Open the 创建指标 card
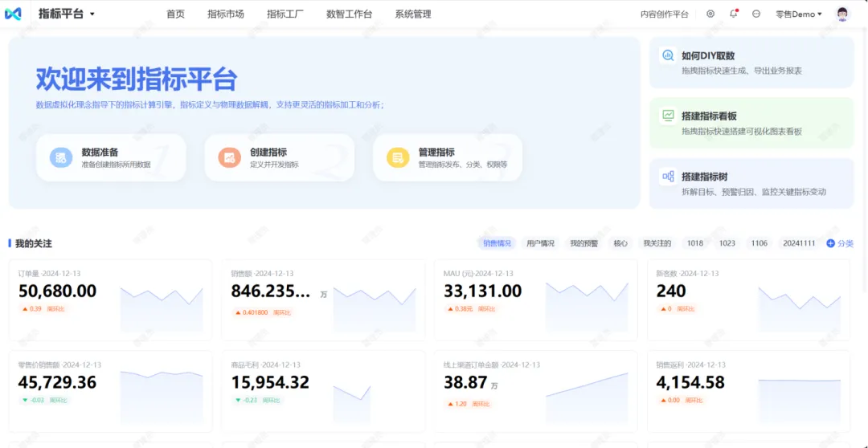This screenshot has width=868, height=448. tap(280, 157)
